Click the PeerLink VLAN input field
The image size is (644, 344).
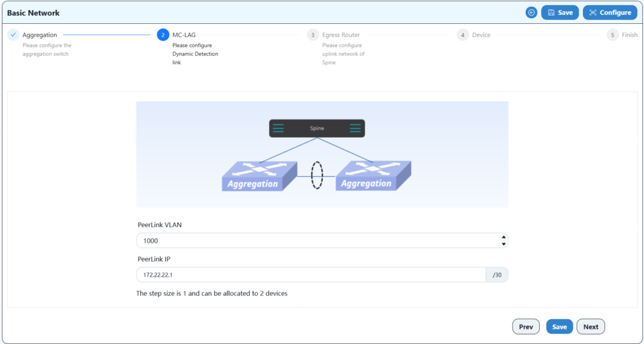(314, 241)
